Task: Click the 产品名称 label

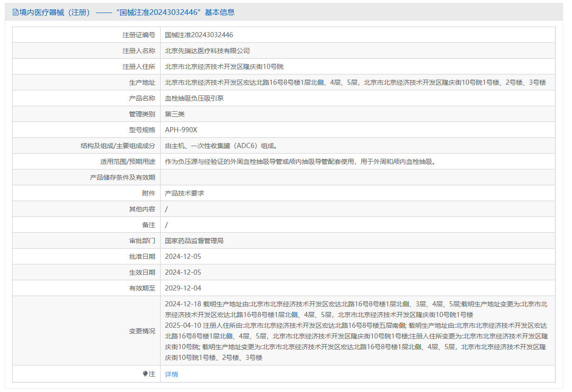Action: pos(142,98)
